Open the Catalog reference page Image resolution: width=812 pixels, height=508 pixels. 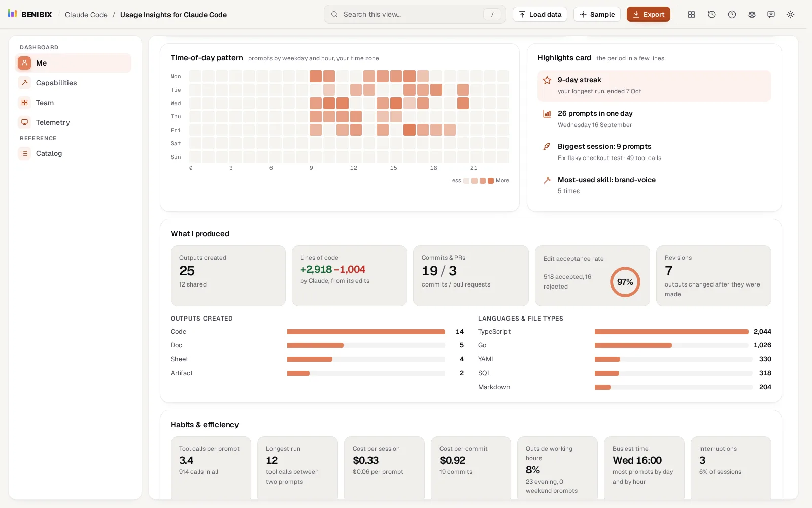73,153
